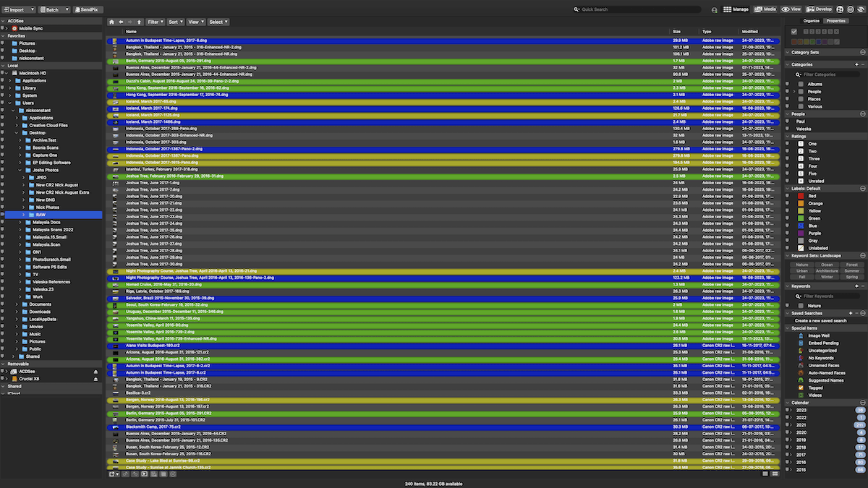Click the Image Well special item icon

pyautogui.click(x=801, y=335)
